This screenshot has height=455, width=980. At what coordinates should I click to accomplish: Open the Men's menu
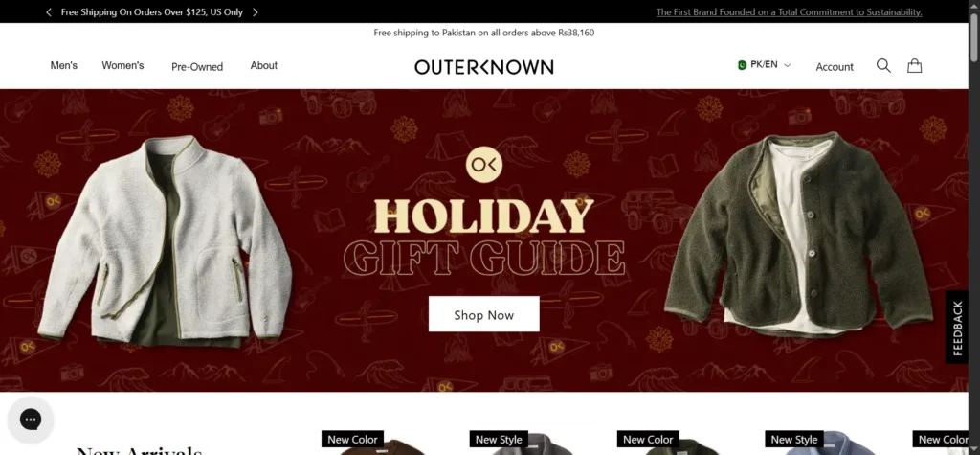(x=64, y=65)
